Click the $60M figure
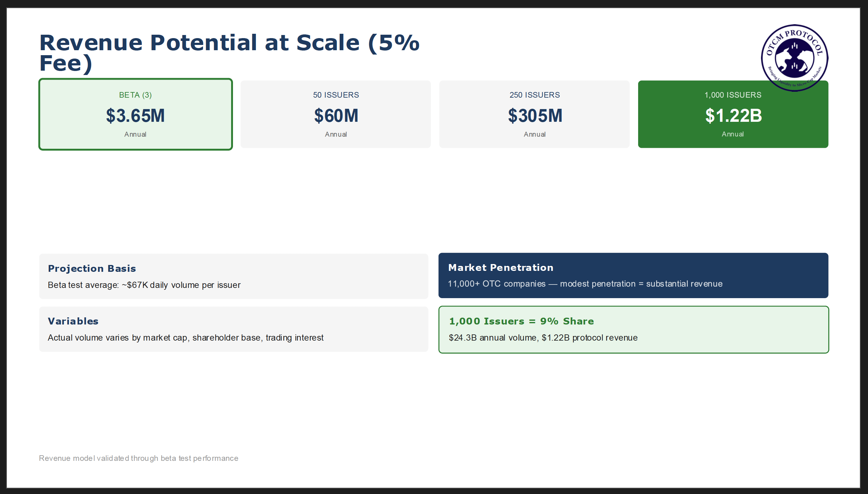 tap(336, 115)
